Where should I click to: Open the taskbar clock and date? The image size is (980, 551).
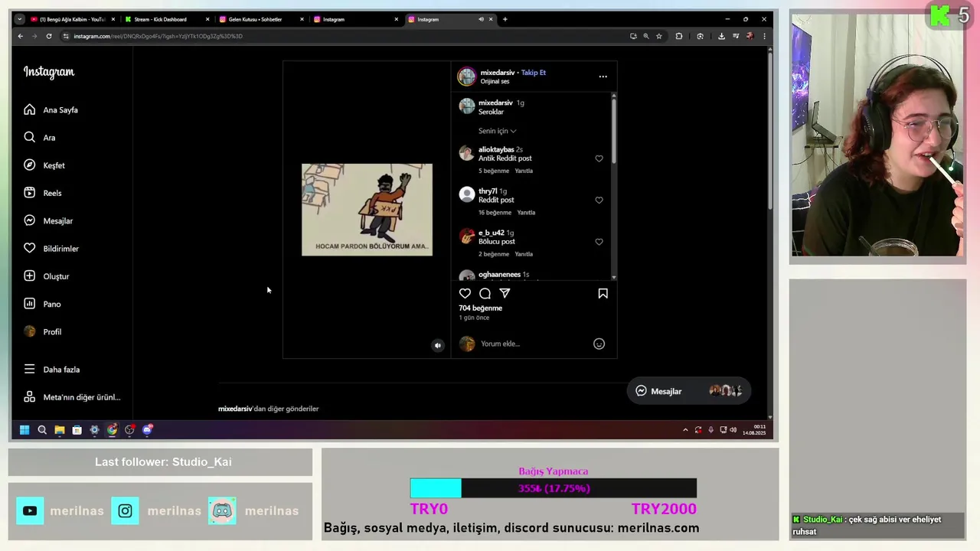[x=754, y=430]
